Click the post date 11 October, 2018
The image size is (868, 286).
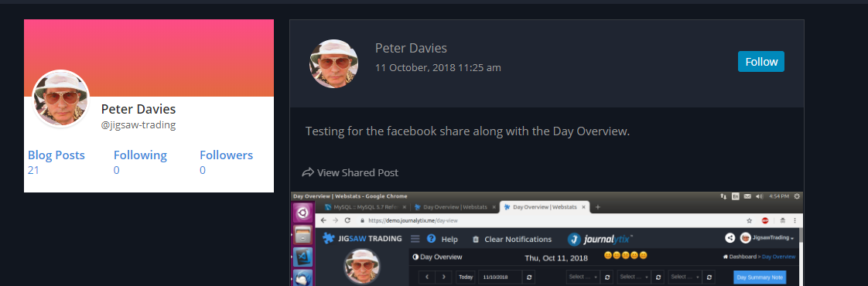pyautogui.click(x=438, y=67)
